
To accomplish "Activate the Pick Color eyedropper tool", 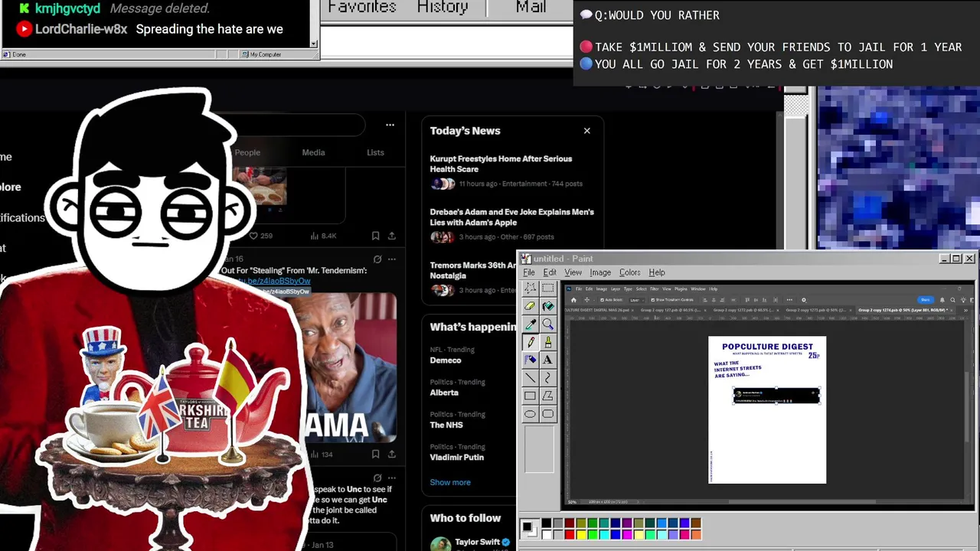I will click(x=530, y=324).
